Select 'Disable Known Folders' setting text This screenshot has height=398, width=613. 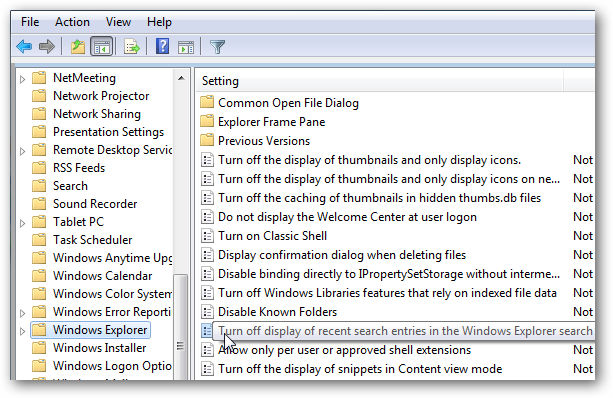tap(277, 312)
